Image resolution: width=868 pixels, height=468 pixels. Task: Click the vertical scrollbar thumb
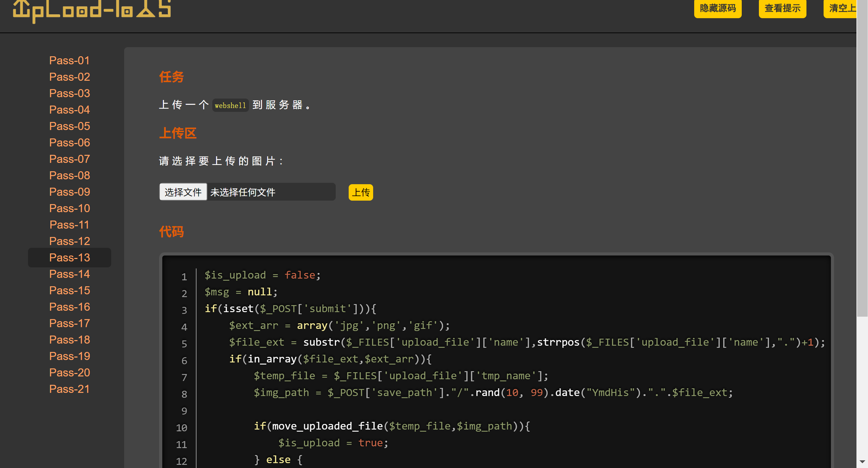[x=862, y=157]
